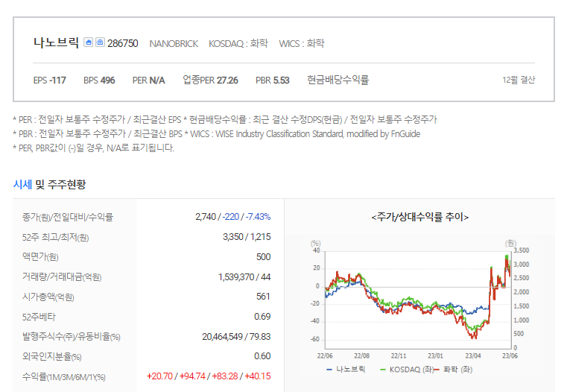567x392 pixels.
Task: Click the N/A로 표기됩니다 footnote line
Action: click(94, 148)
